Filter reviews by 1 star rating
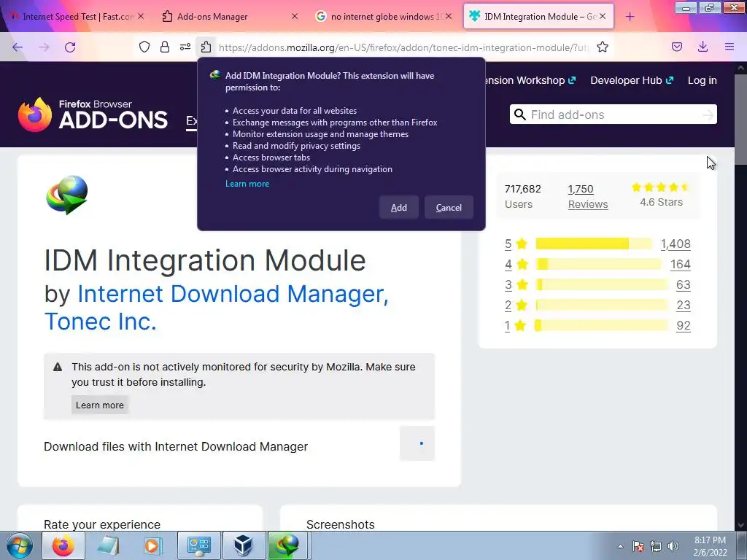The image size is (747, 560). pyautogui.click(x=516, y=326)
